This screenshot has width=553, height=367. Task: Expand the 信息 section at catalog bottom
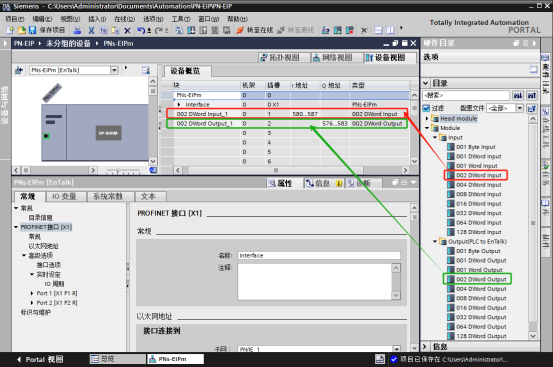[425, 347]
